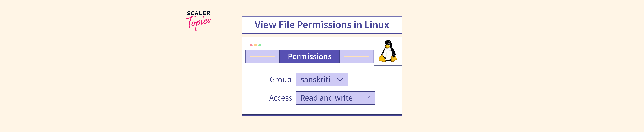Click the Linux Tux penguin icon
Viewport: 644px width, 132px height.
coord(388,51)
